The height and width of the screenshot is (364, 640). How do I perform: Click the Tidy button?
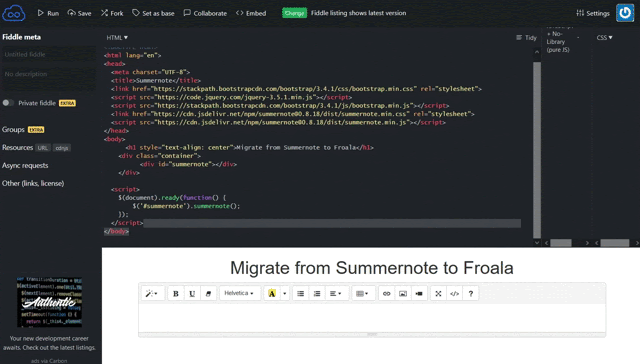pos(526,38)
